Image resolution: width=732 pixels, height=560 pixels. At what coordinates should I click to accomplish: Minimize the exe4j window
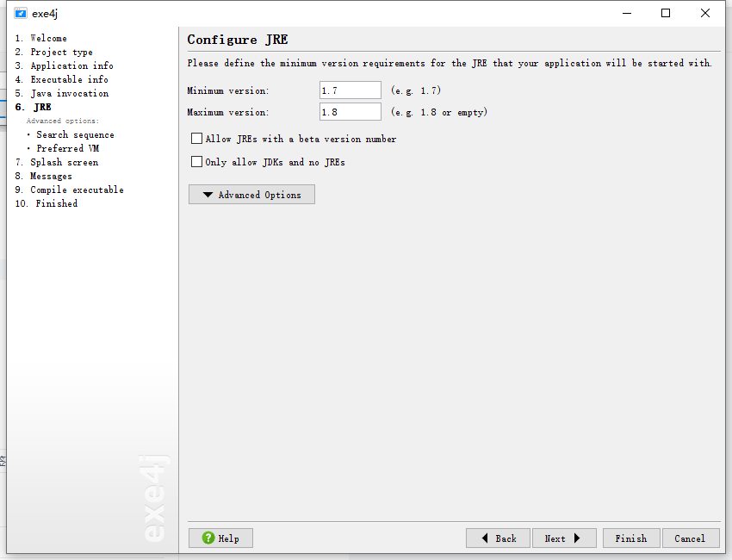[x=626, y=13]
